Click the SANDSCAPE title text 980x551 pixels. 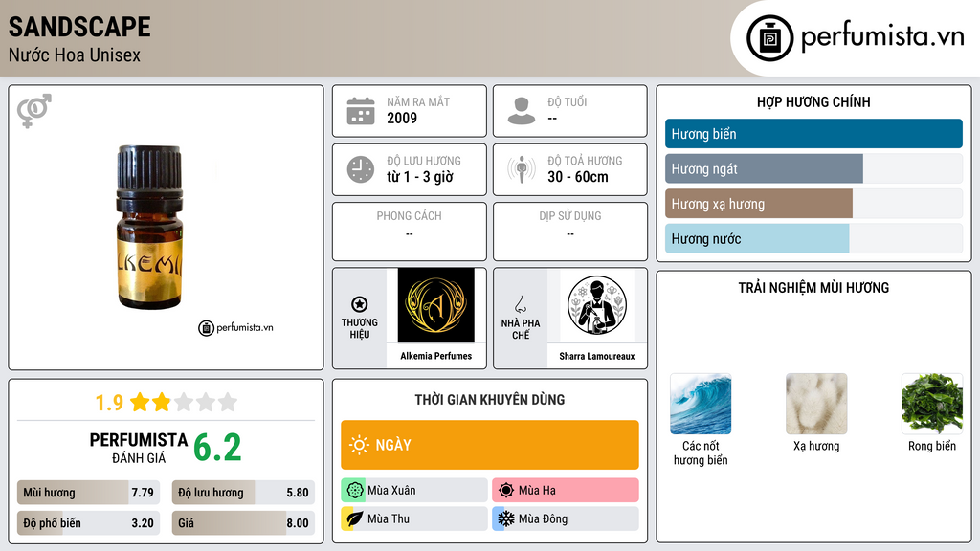[x=79, y=27]
